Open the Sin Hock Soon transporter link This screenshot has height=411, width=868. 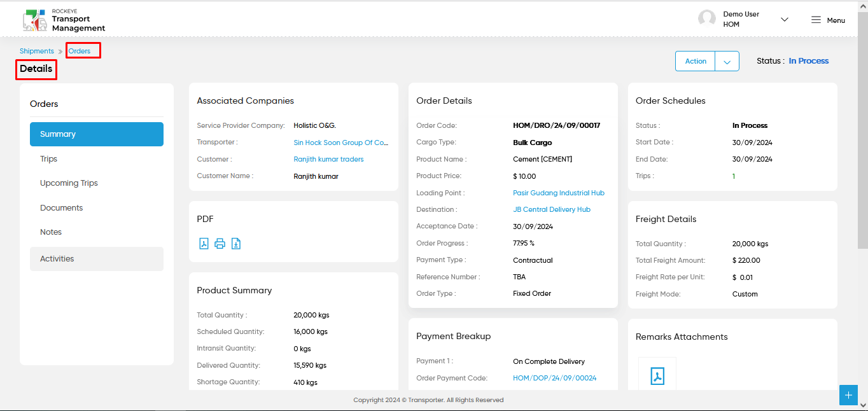click(340, 143)
